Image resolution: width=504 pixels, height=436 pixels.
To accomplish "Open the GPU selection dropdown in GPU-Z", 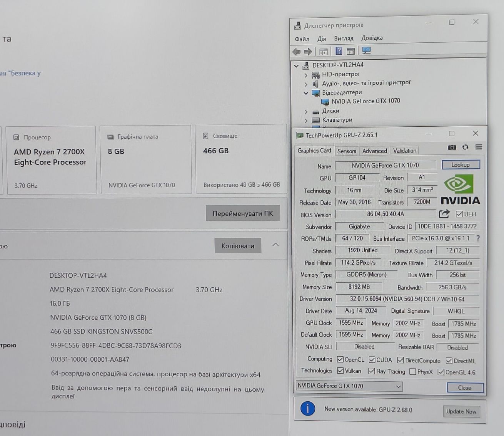I will tap(349, 386).
